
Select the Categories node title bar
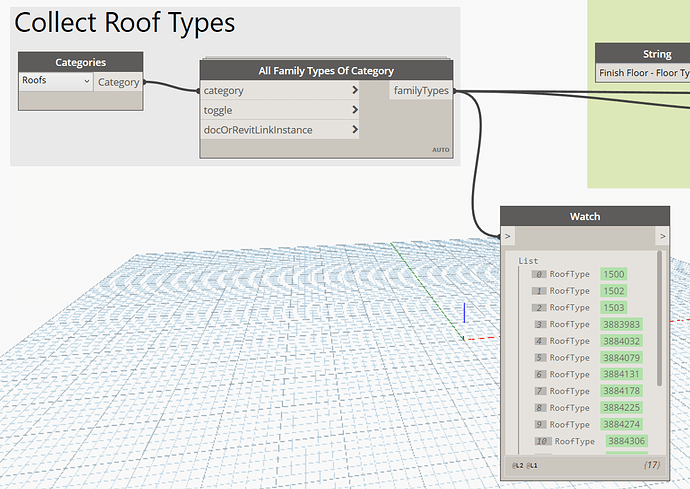[x=80, y=62]
